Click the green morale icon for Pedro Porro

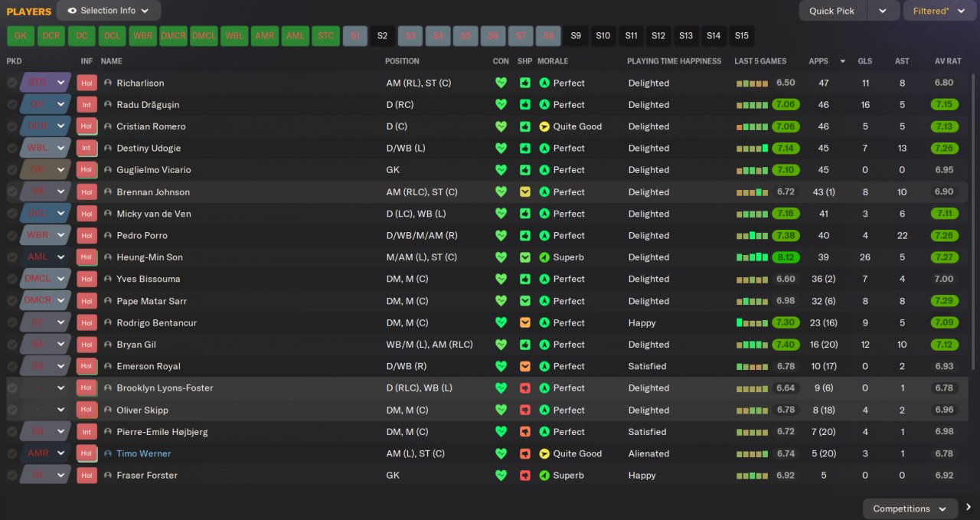tap(544, 236)
